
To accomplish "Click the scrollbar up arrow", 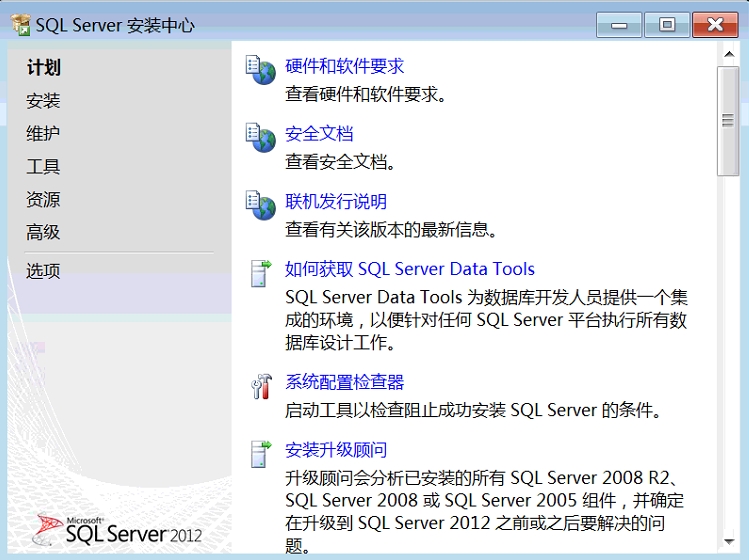I will pos(728,54).
